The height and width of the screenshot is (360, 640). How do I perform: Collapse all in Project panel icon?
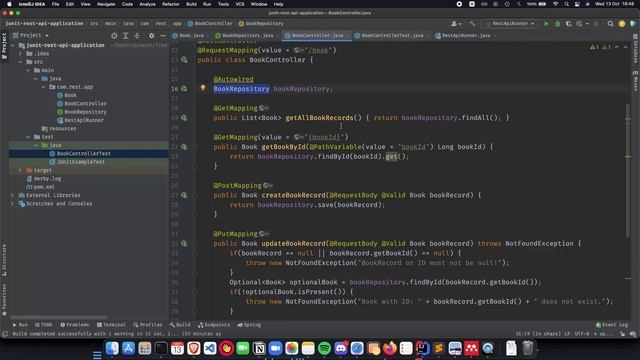click(x=137, y=36)
